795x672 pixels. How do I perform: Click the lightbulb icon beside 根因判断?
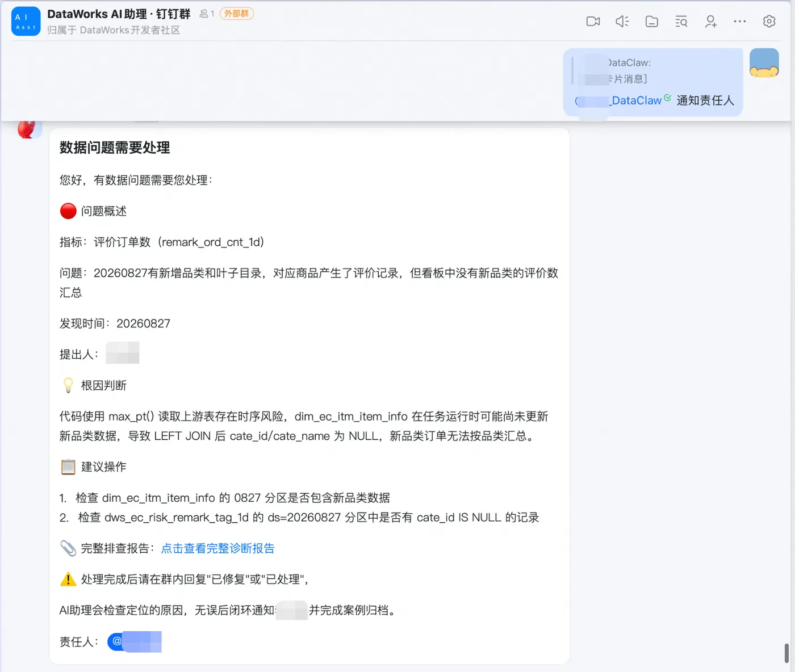pyautogui.click(x=68, y=385)
